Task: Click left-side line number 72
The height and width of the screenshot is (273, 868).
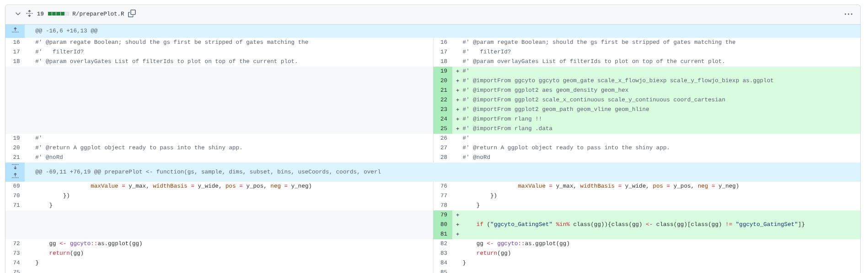Action: 16,244
